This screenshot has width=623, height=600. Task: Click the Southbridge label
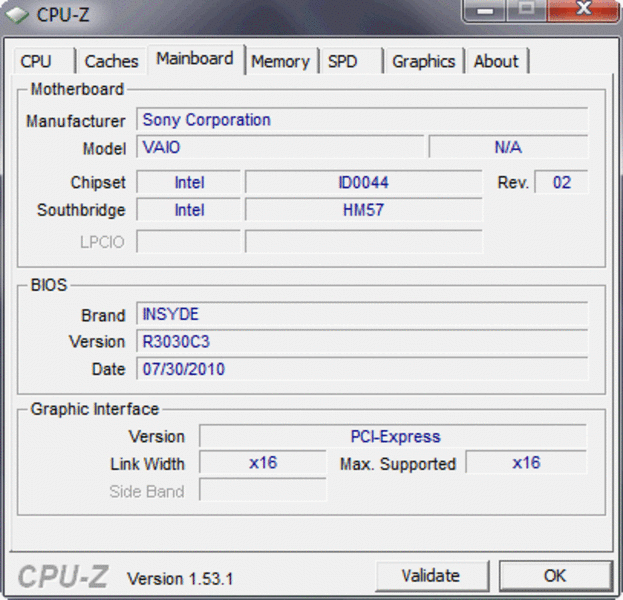[81, 210]
